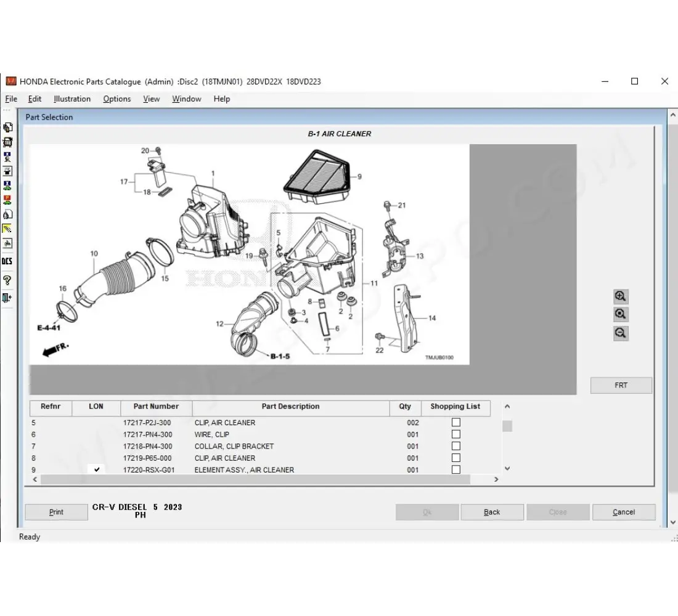Click the Qty column header

point(405,408)
